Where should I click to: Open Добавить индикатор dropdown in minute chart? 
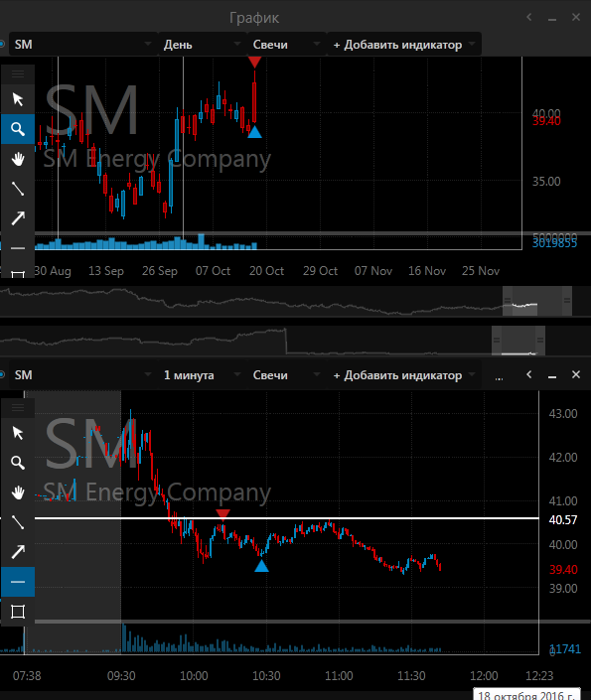(404, 375)
